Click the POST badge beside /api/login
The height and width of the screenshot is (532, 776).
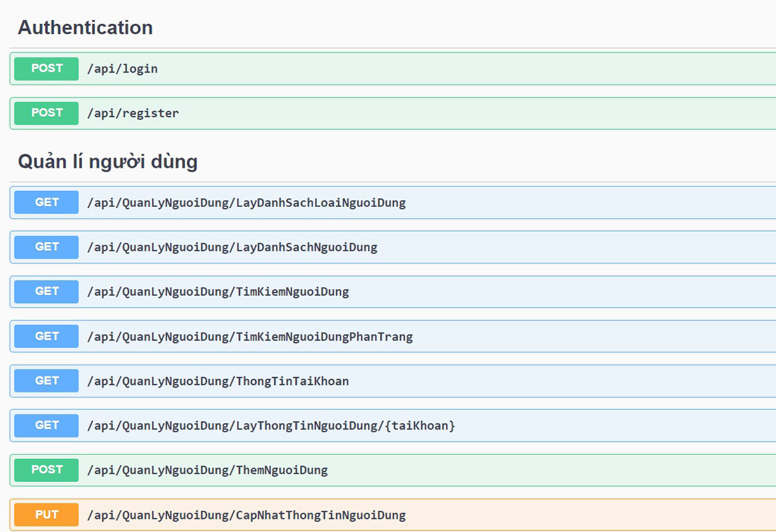point(47,68)
